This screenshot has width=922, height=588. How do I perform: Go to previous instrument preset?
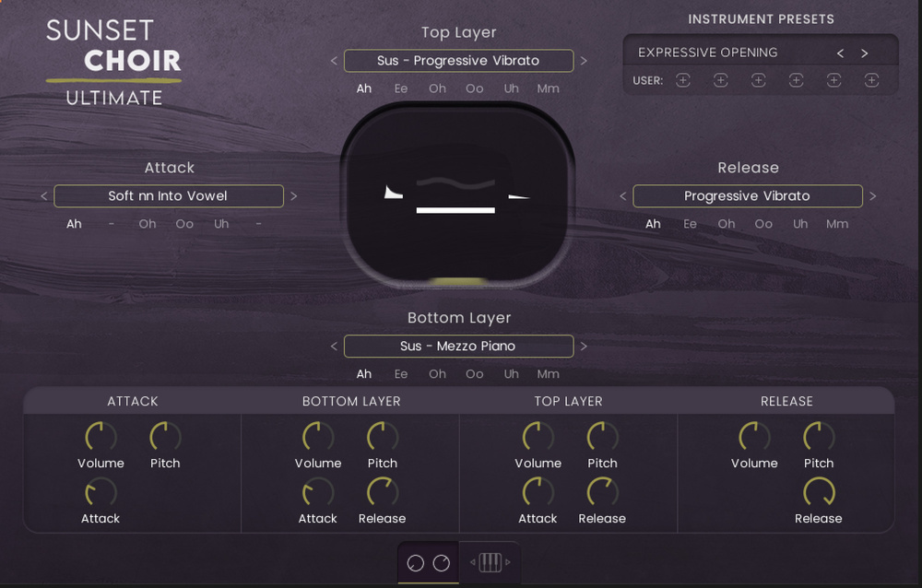[x=840, y=53]
